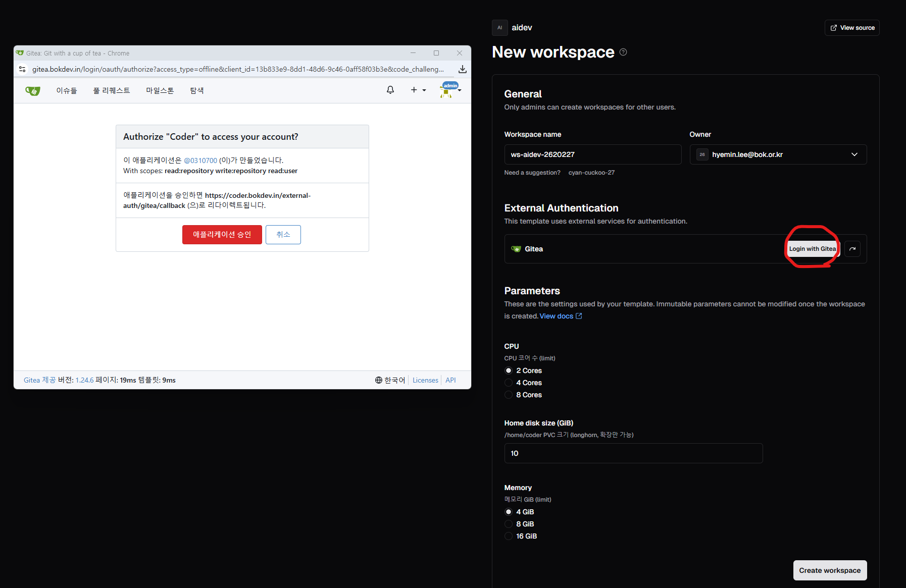Viewport: 906px width, 588px height.
Task: Click the Chrome address bar URL
Action: pos(238,69)
